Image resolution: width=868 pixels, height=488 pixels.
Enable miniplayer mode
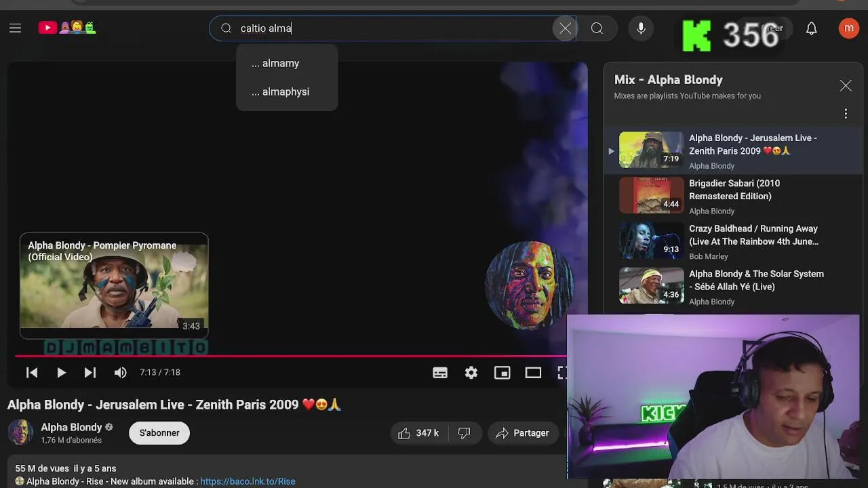click(x=502, y=372)
